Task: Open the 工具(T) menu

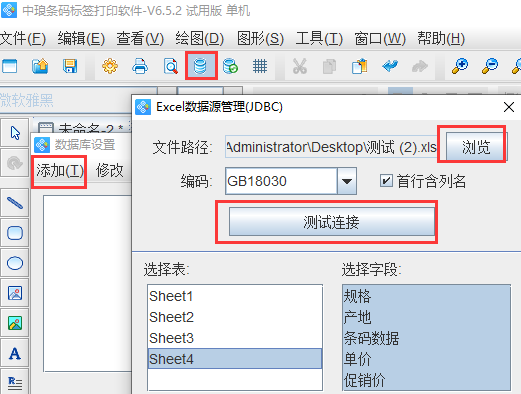Action: pos(319,39)
